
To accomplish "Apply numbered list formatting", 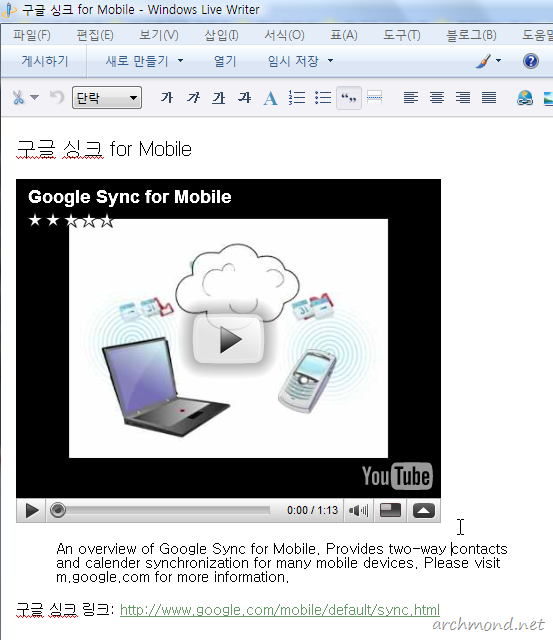I will coord(297,98).
